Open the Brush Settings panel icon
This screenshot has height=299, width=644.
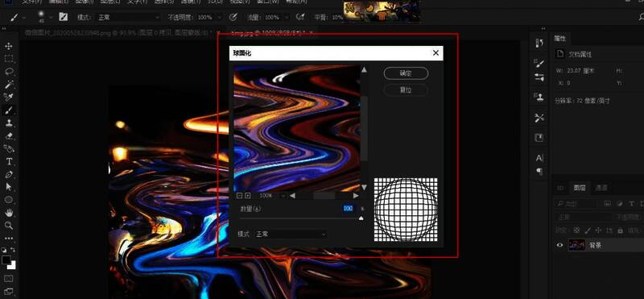[x=539, y=64]
